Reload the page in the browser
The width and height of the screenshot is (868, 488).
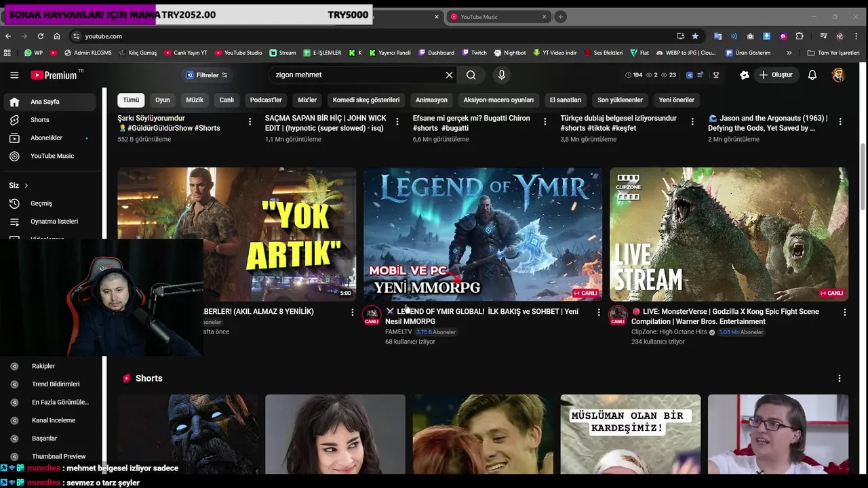point(41,36)
